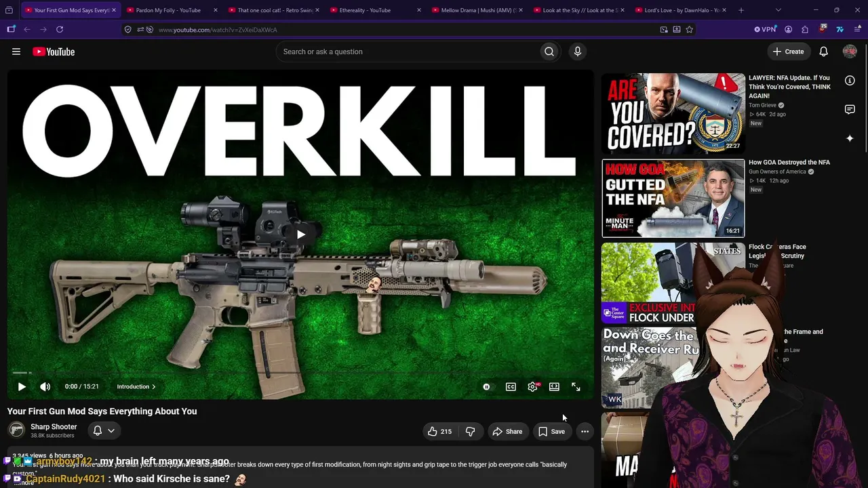Bookmark this page with the star

690,29
